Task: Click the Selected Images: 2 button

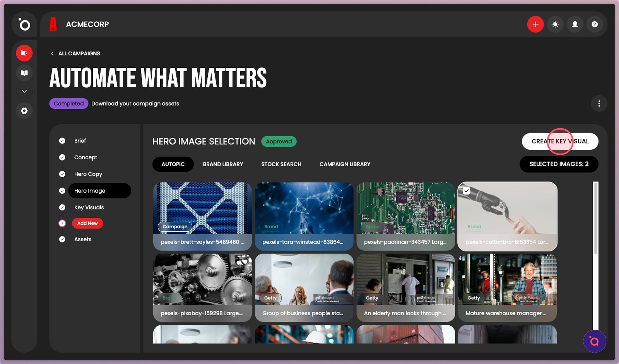Action: [x=559, y=164]
